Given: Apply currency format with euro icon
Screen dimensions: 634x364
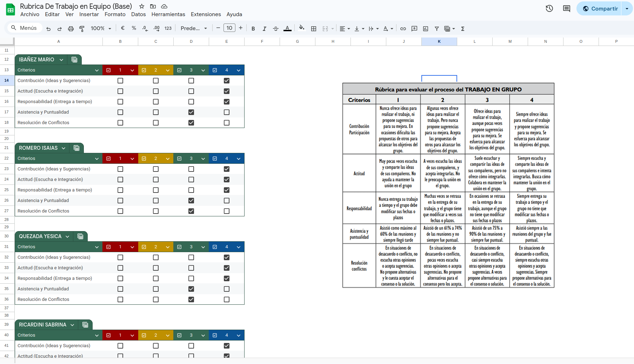Looking at the screenshot, I should pos(123,28).
